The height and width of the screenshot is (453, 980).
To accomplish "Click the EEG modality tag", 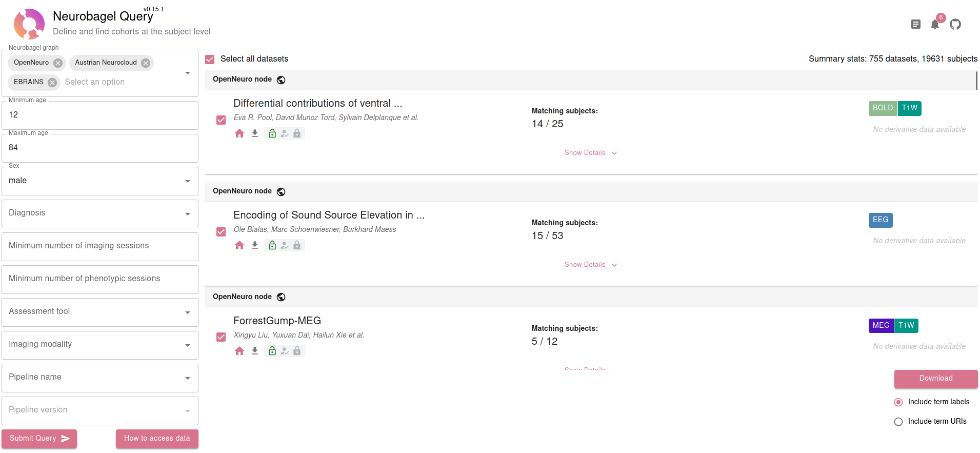I will pos(881,220).
